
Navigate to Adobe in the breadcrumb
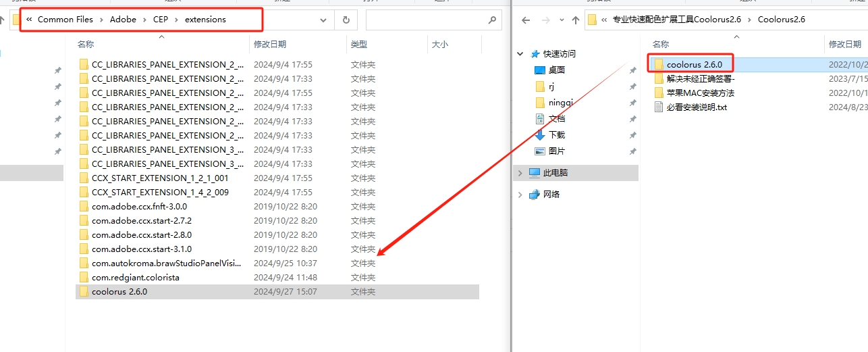123,20
